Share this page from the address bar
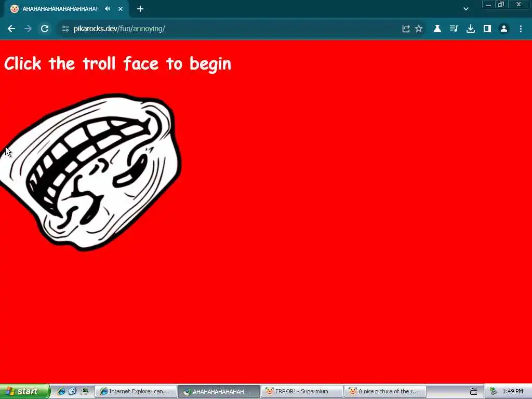This screenshot has height=399, width=532. tap(406, 29)
